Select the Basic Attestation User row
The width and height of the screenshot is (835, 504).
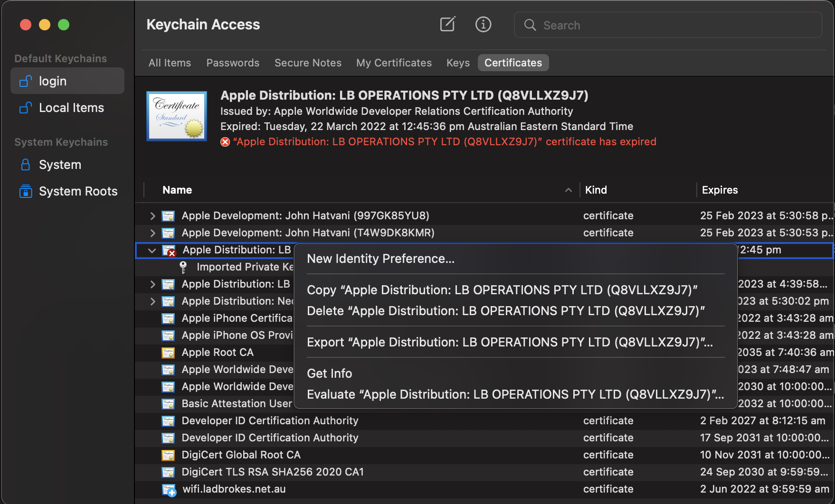click(215, 404)
